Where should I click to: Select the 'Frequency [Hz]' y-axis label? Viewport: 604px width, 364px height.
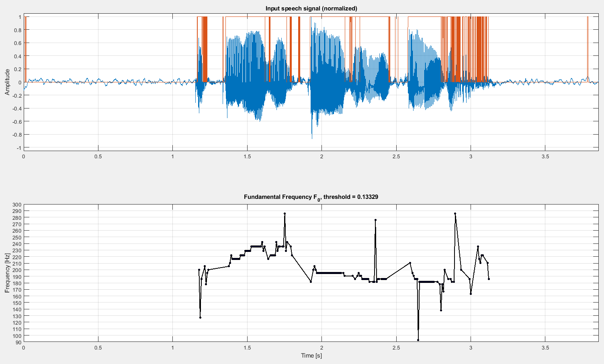pyautogui.click(x=7, y=273)
